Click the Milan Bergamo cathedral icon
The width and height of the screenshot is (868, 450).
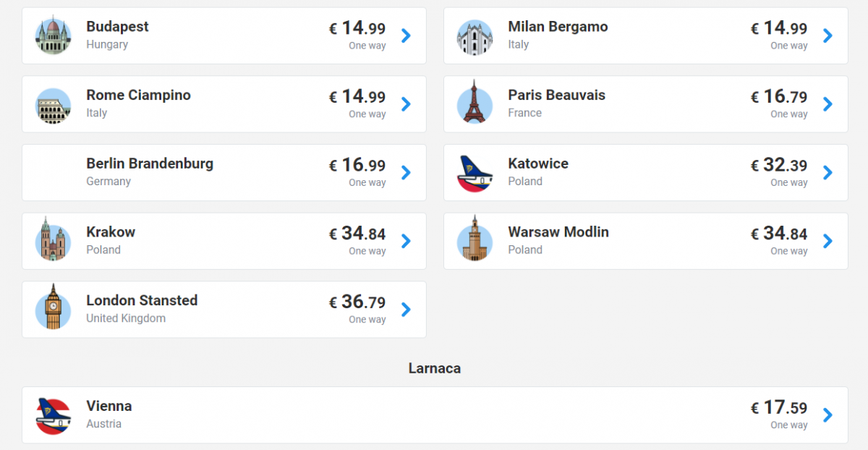click(x=475, y=36)
